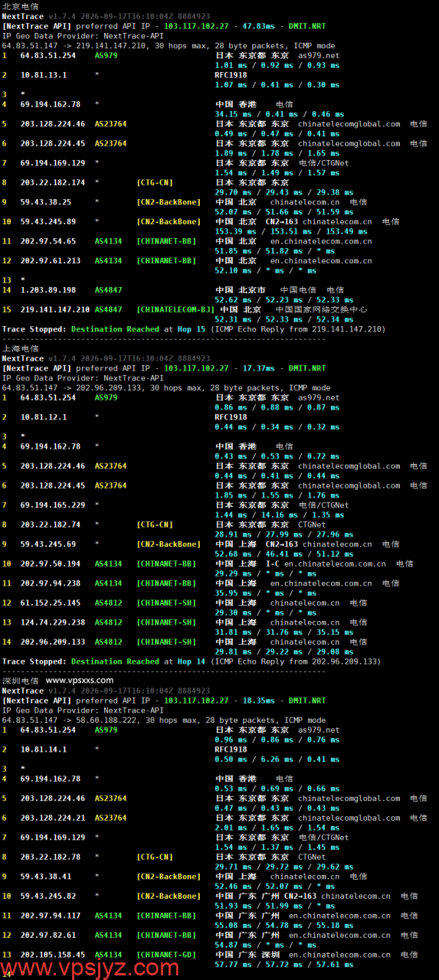Click 'AS4134' in the 202.97.82.61 row
This screenshot has width=439, height=980.
pyautogui.click(x=109, y=935)
